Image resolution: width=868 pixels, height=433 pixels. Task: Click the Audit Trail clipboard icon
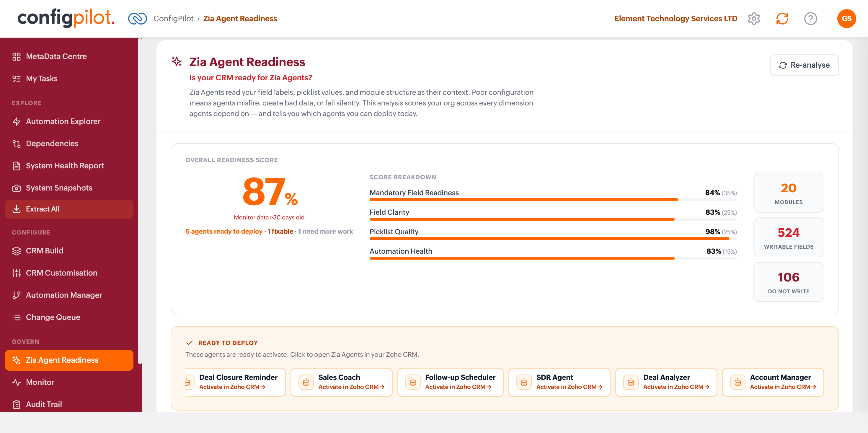click(x=16, y=404)
